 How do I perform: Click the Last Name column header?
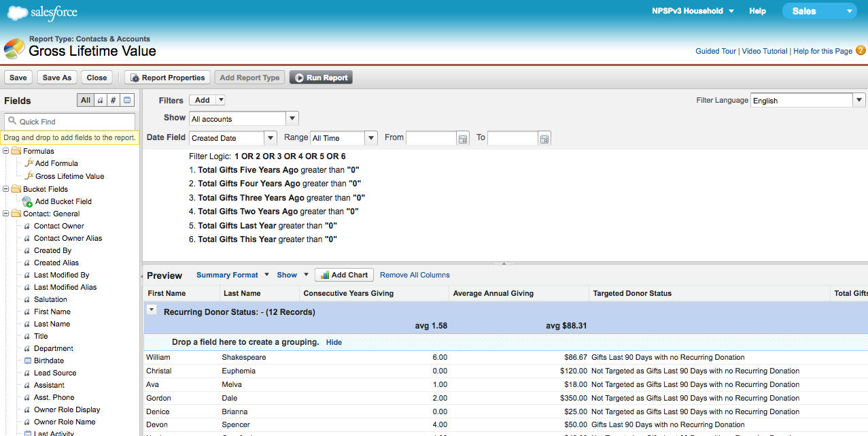coord(258,293)
